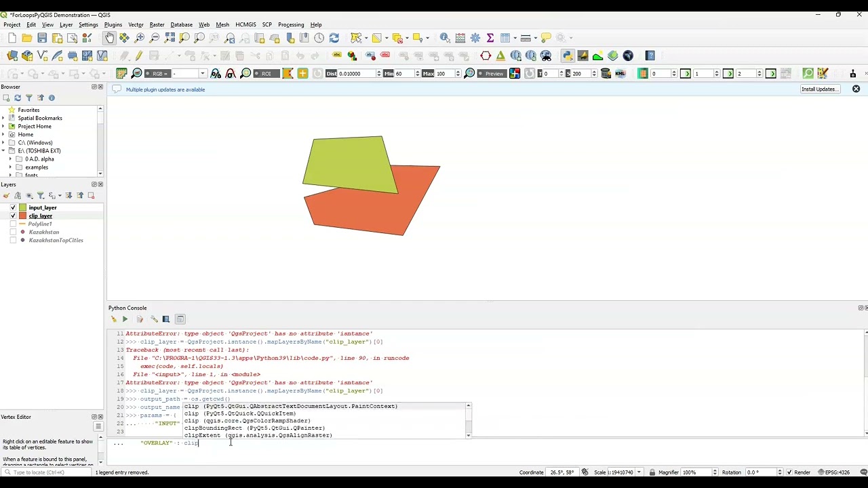
Task: Click the Run Command play icon in console
Action: (x=125, y=319)
